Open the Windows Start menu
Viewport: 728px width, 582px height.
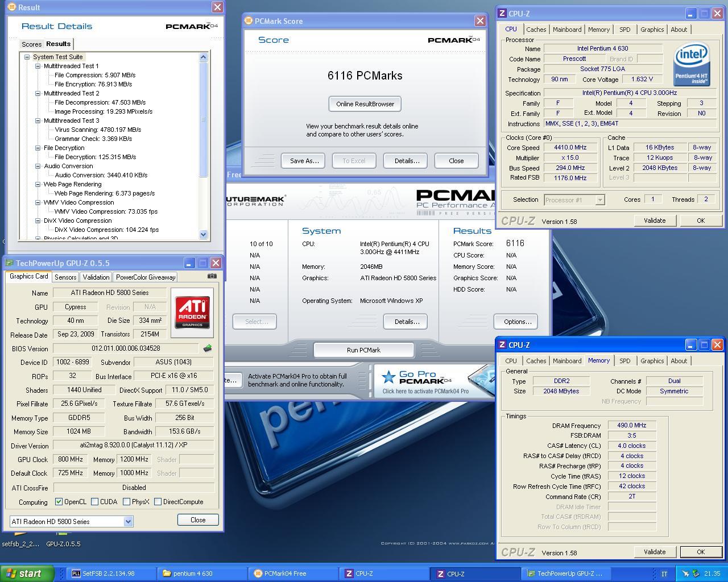[27, 573]
